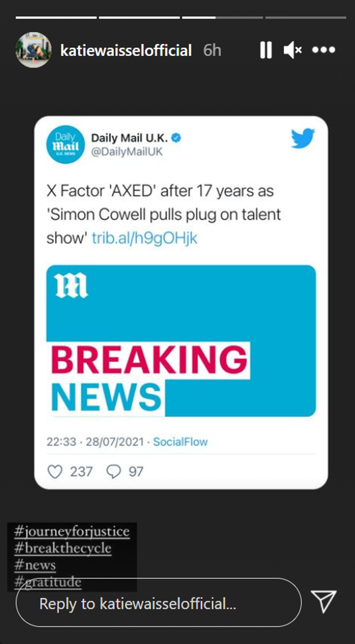Click the Daily Mail U.K. avatar
The width and height of the screenshot is (355, 644).
tap(66, 145)
